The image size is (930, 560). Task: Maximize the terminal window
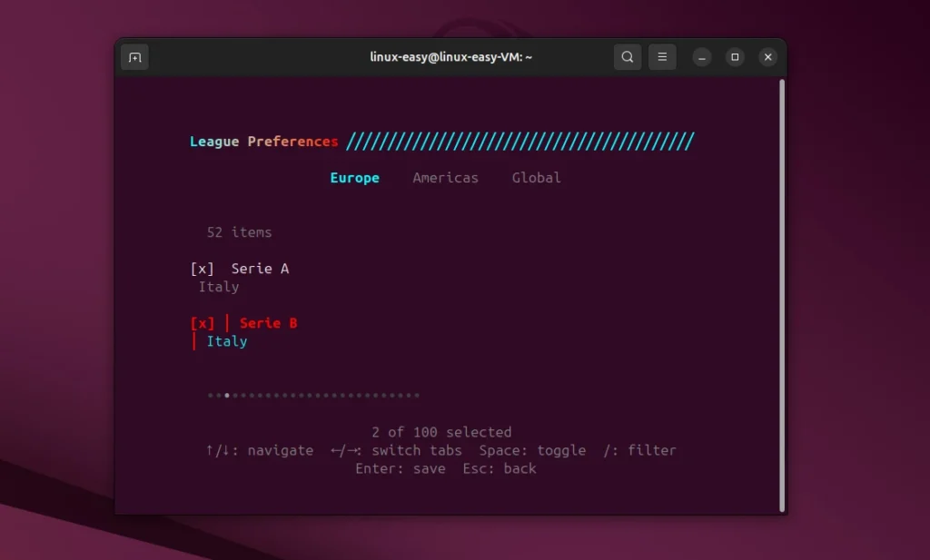coord(735,57)
